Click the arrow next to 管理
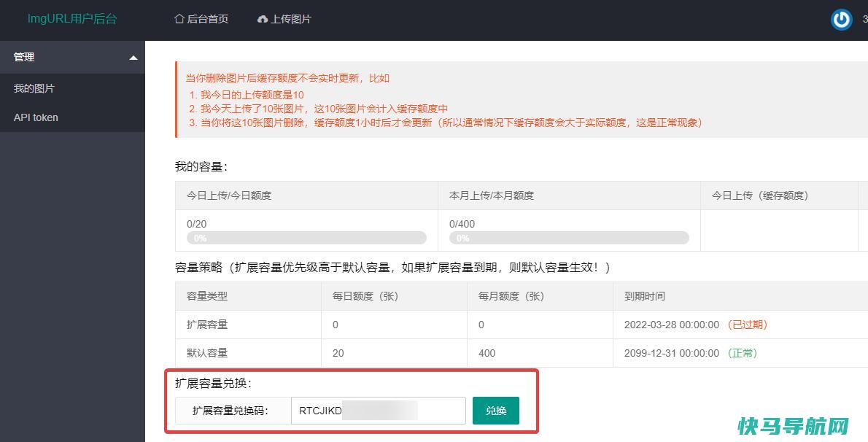Viewport: 868px width, 442px height. [133, 58]
